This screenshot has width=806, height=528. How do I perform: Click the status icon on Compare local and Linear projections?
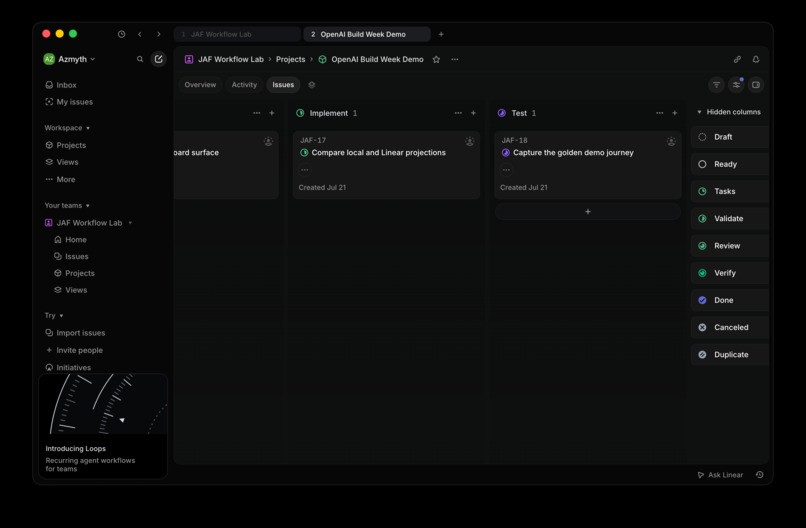pos(304,153)
